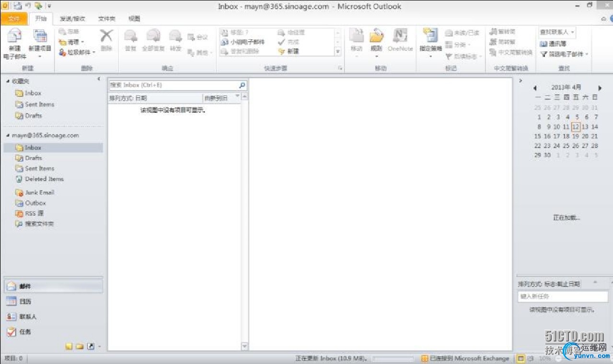The image size is (613, 364).
Task: Click the 键入新任务 new task field
Action: click(x=562, y=296)
